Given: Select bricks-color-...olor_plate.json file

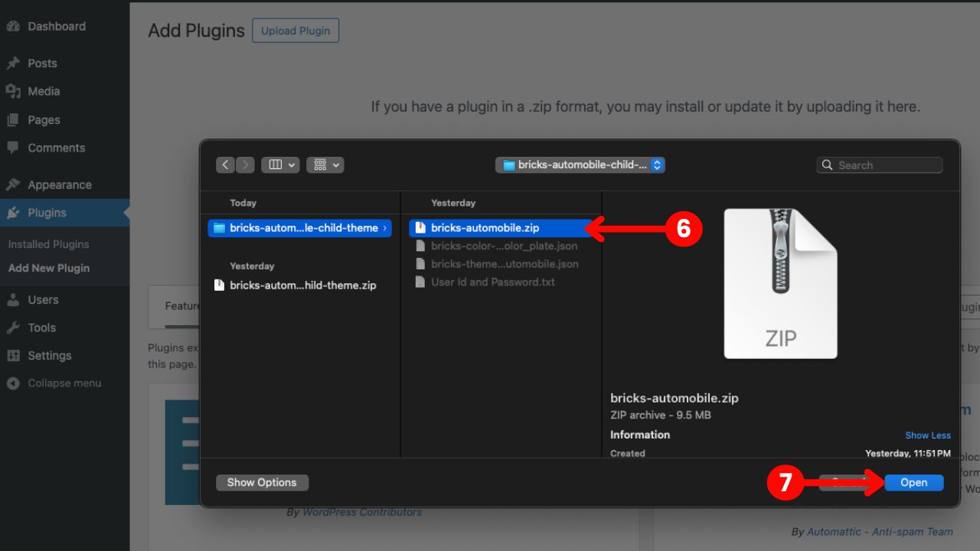Looking at the screenshot, I should [x=500, y=246].
